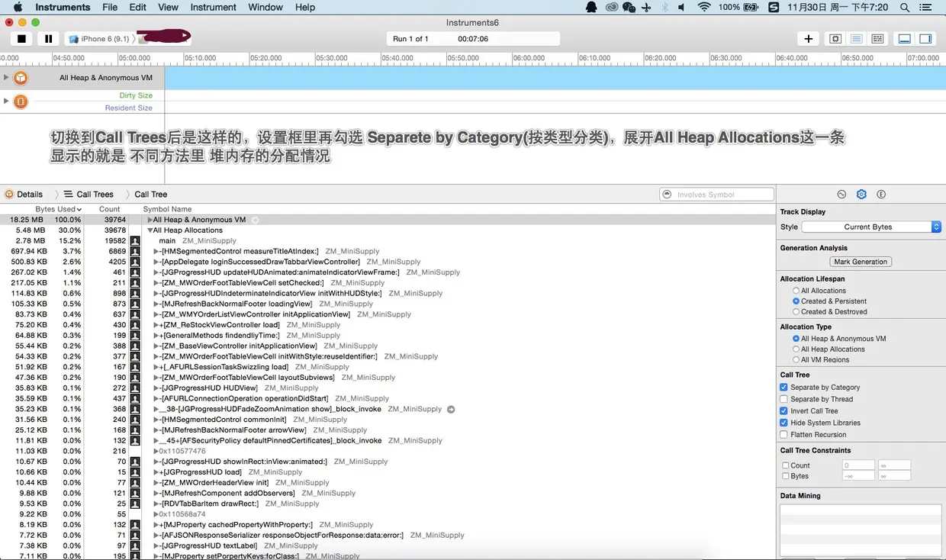Sort by the Symbol Name column header
The width and height of the screenshot is (946, 560).
(x=167, y=209)
